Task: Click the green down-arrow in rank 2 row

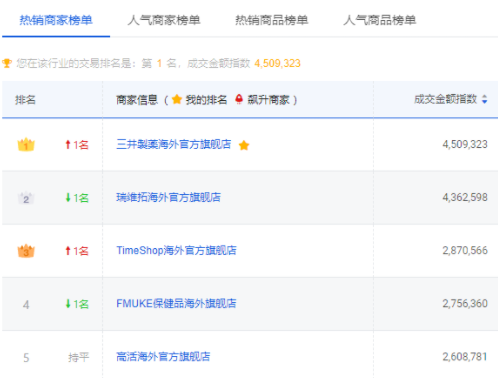Action: [x=68, y=198]
